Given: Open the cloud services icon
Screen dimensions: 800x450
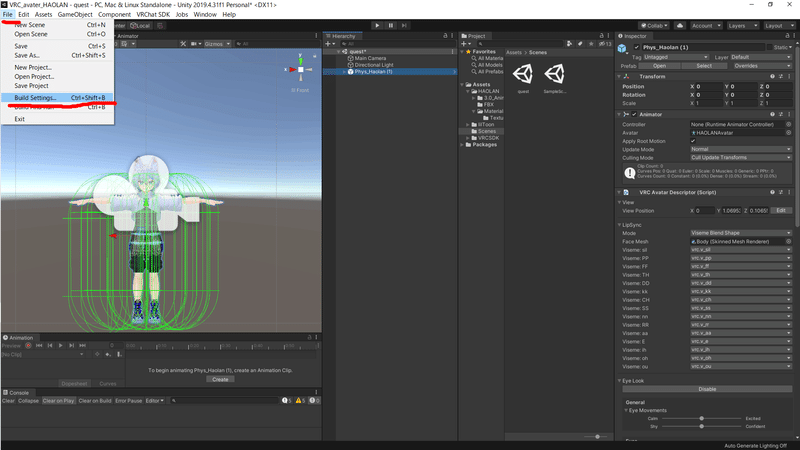Looking at the screenshot, I should [680, 26].
